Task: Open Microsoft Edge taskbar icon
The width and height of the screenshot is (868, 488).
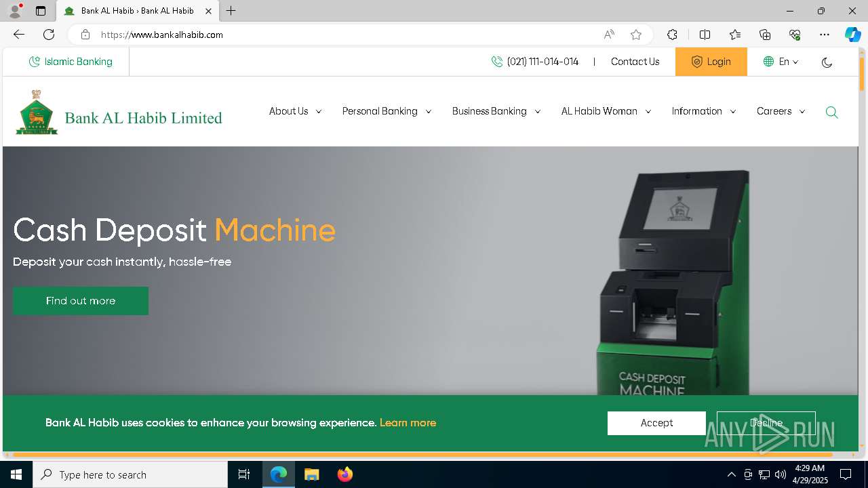Action: pos(279,474)
